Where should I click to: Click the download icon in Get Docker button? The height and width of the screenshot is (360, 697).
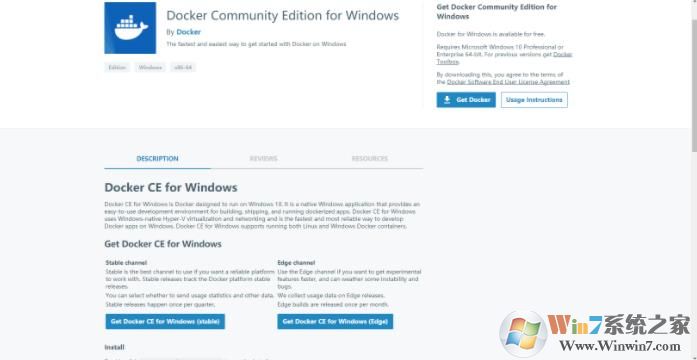click(447, 100)
